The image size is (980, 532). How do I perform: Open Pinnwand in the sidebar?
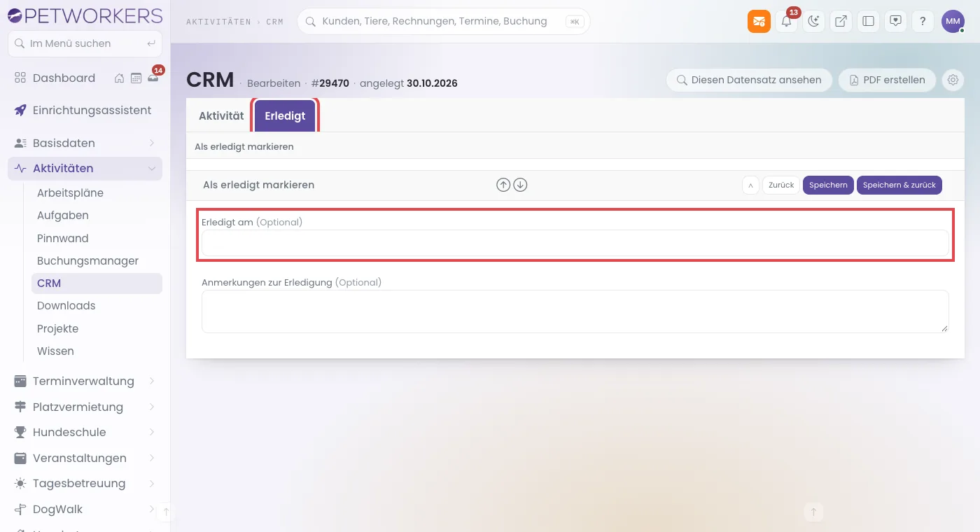[97, 238]
